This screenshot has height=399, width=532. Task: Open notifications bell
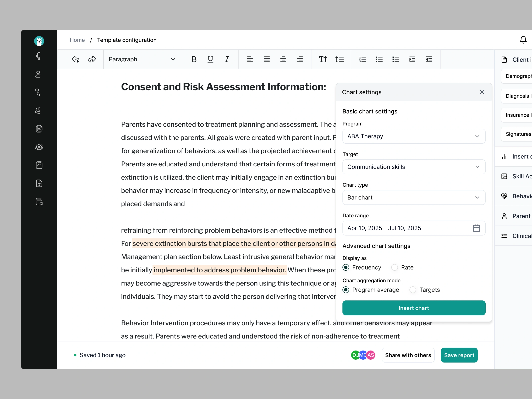click(x=523, y=40)
